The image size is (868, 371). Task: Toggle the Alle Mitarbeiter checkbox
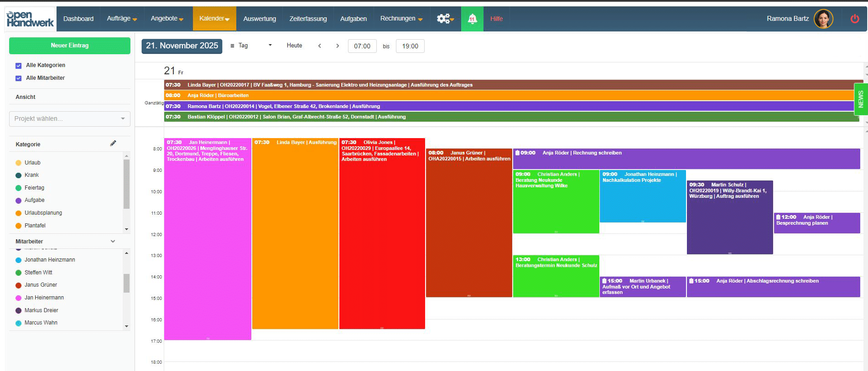[x=19, y=78]
